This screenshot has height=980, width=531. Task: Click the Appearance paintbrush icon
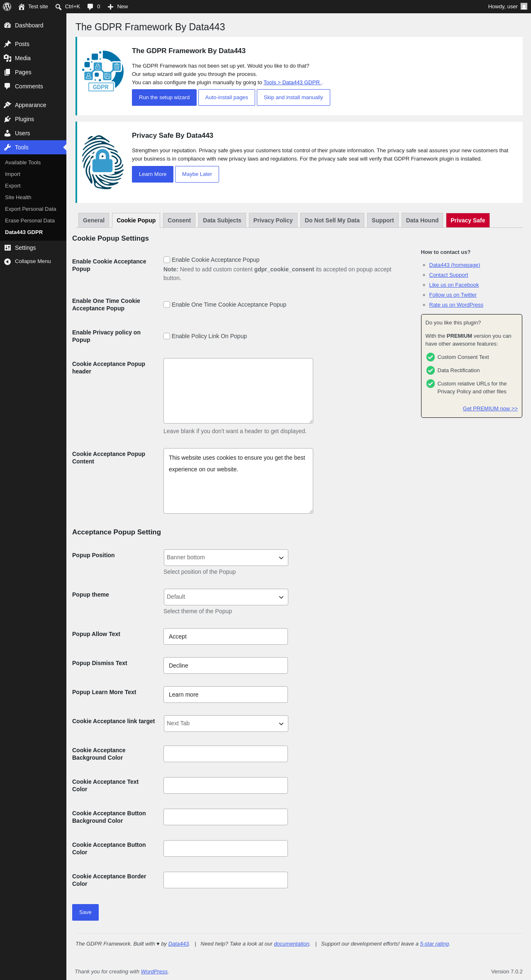coord(7,105)
